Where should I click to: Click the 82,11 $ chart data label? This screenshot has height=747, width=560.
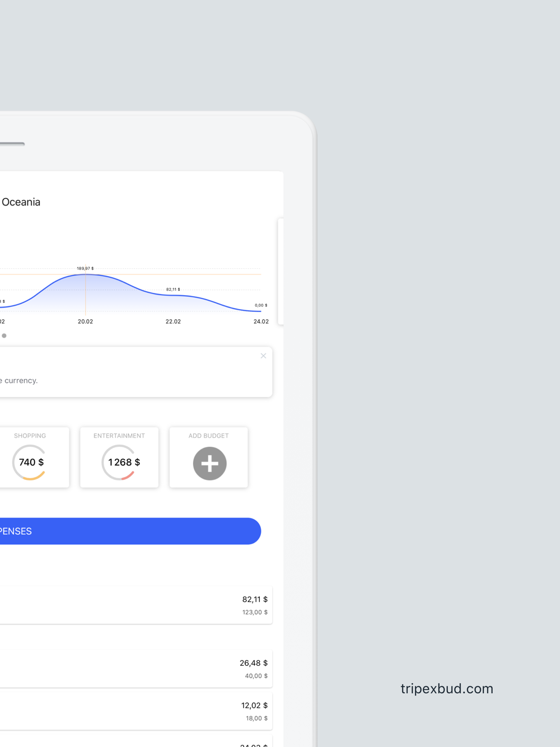pyautogui.click(x=173, y=290)
